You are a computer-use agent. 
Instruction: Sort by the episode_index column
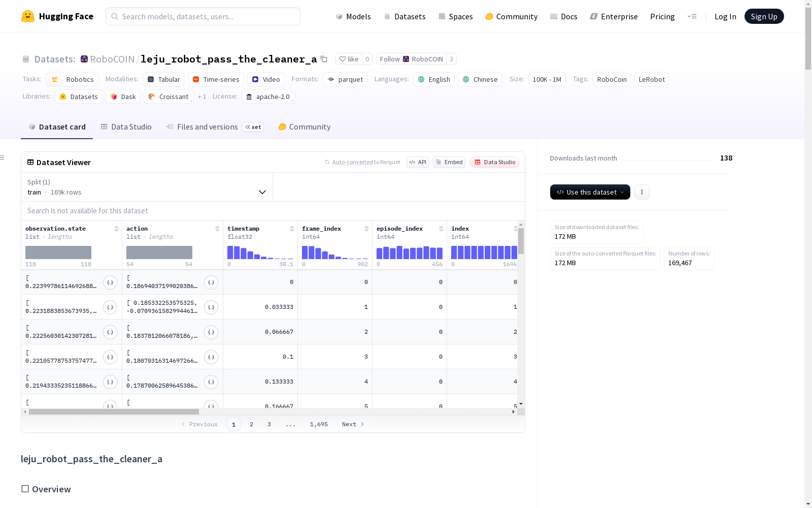click(x=441, y=229)
